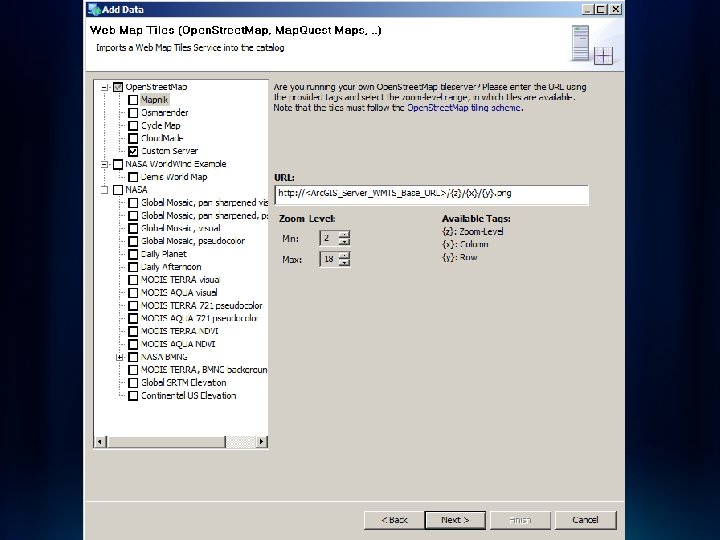Click the {z}: Zoom-Level tag text
Viewport: 720px width, 540px height.
tap(472, 231)
